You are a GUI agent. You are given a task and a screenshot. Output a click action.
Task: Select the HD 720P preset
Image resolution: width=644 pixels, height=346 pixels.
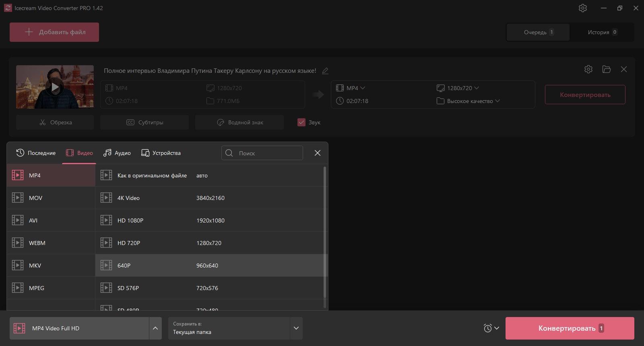(209, 243)
